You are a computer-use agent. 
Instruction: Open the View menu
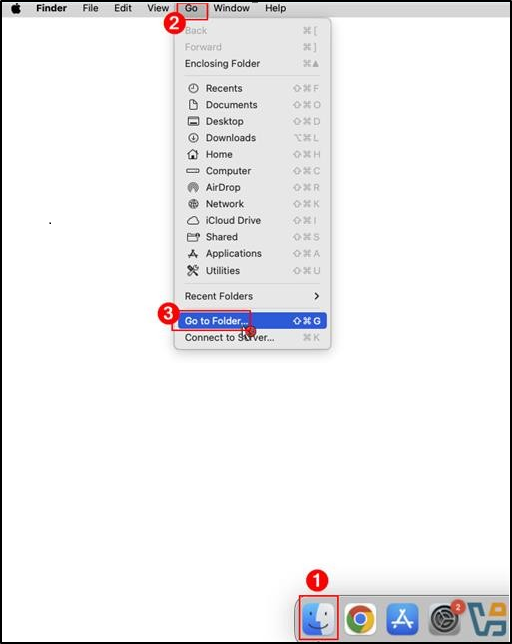tap(158, 8)
